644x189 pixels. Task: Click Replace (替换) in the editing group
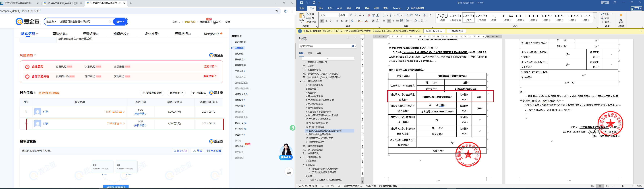point(605,18)
